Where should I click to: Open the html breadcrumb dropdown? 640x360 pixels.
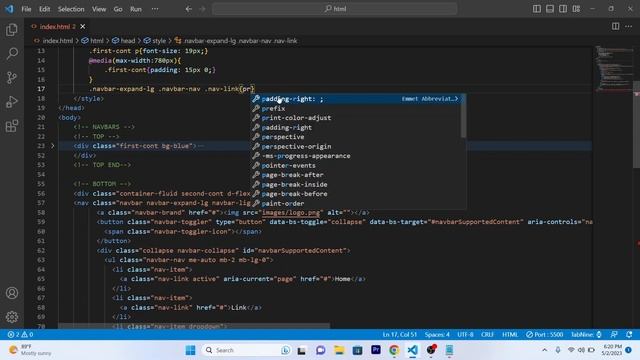click(x=93, y=41)
